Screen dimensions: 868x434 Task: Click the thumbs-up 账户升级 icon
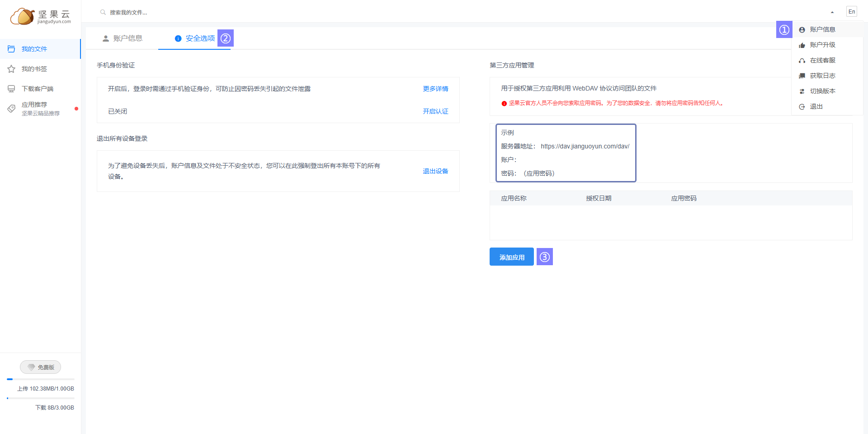802,45
